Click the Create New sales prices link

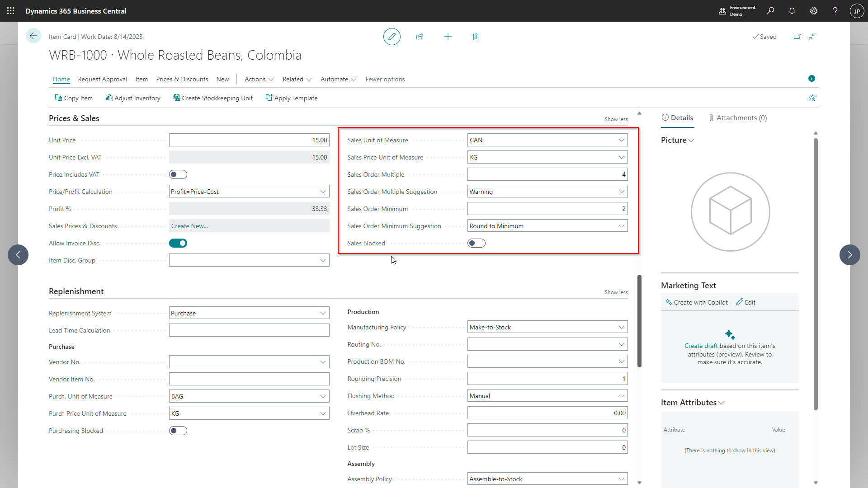(189, 225)
